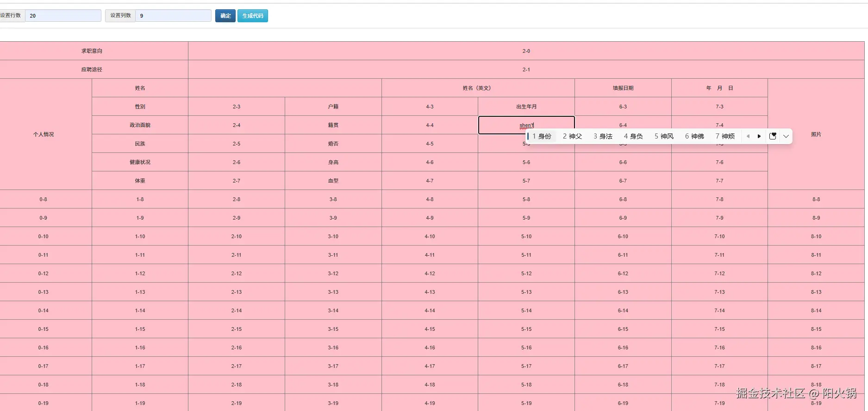Select the 照片 photo cell

pos(816,134)
